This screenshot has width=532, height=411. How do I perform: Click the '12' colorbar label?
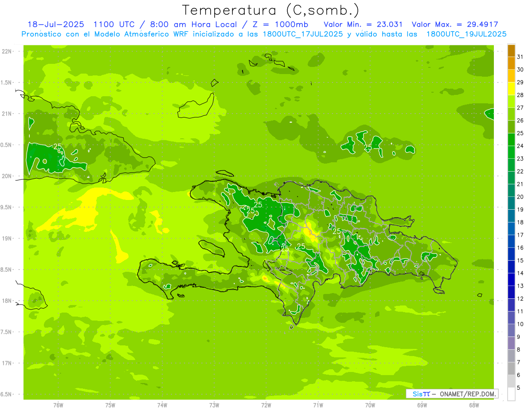[x=520, y=299]
